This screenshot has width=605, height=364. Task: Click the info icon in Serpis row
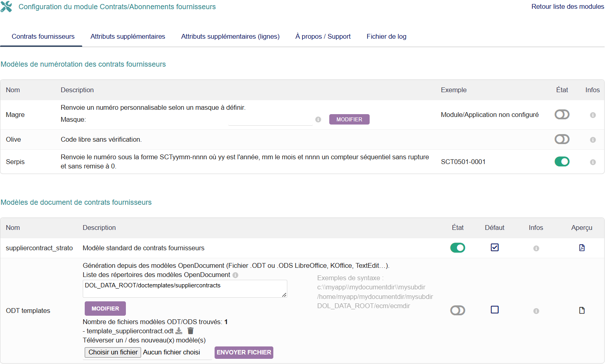coord(593,162)
